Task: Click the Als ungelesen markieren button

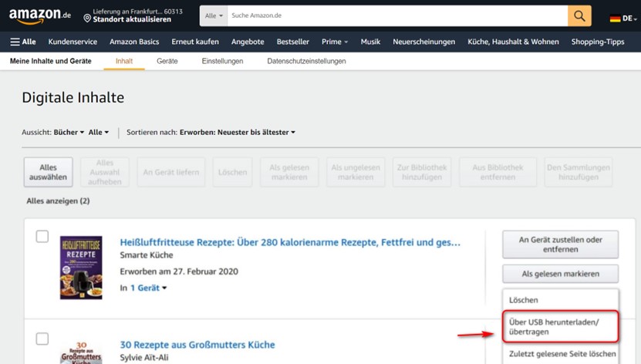Action: coord(356,172)
